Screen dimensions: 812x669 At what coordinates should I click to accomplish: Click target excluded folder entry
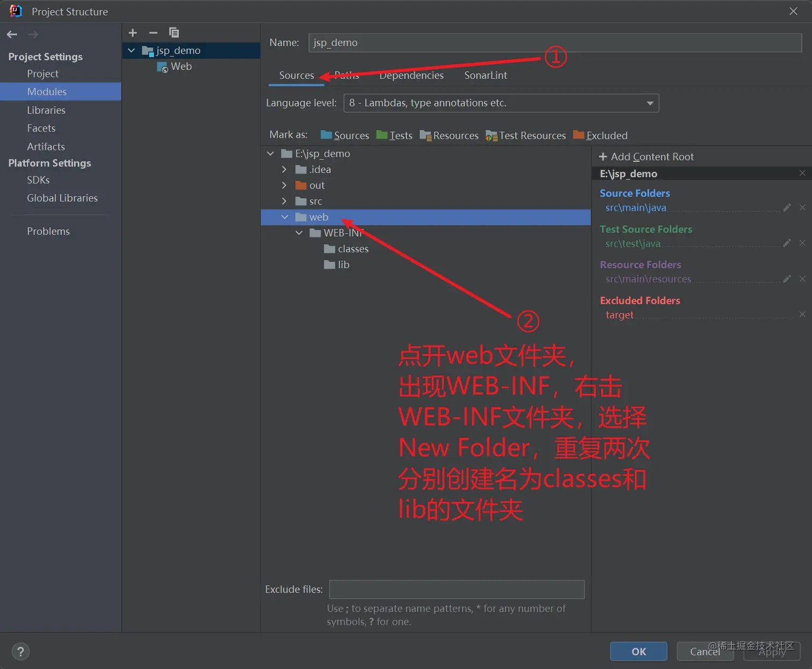619,315
